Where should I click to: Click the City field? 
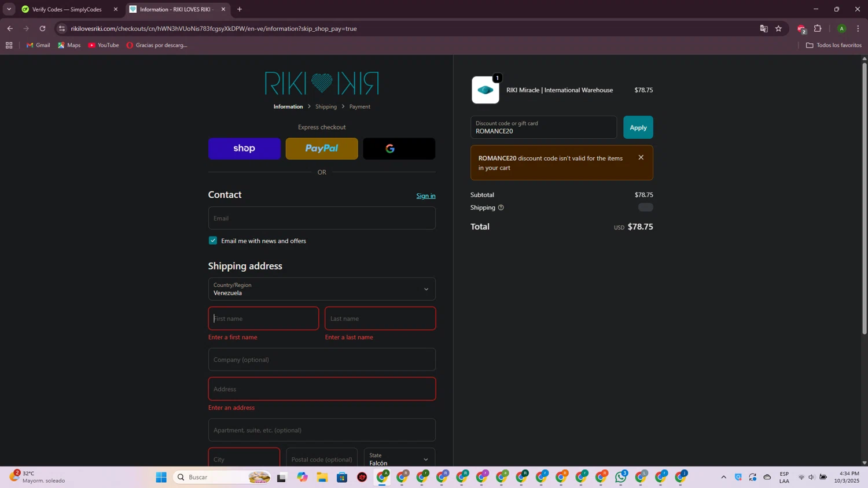click(244, 457)
